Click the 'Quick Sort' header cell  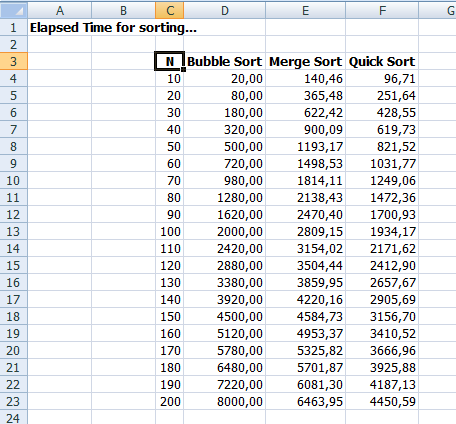click(382, 61)
